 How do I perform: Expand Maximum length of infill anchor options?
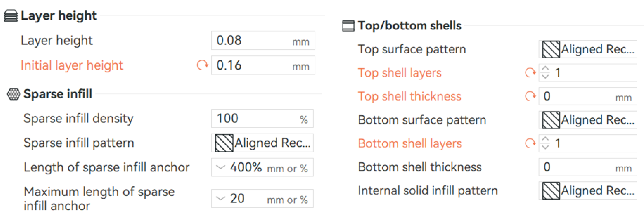click(220, 199)
